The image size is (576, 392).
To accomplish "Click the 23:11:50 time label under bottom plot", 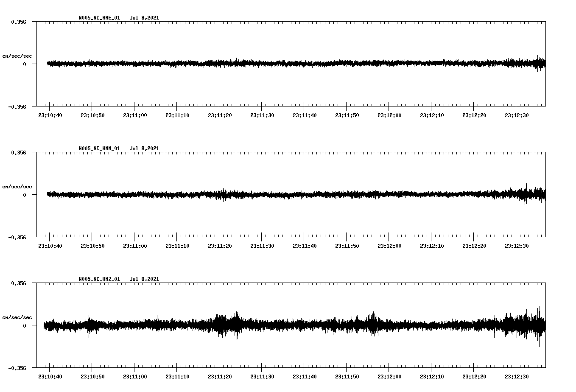I will point(347,376).
